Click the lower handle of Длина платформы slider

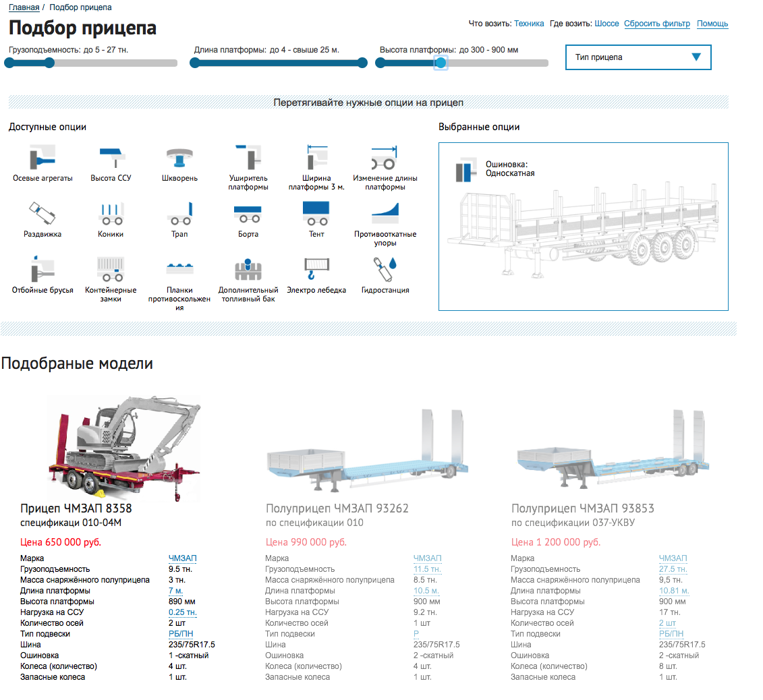coord(195,63)
